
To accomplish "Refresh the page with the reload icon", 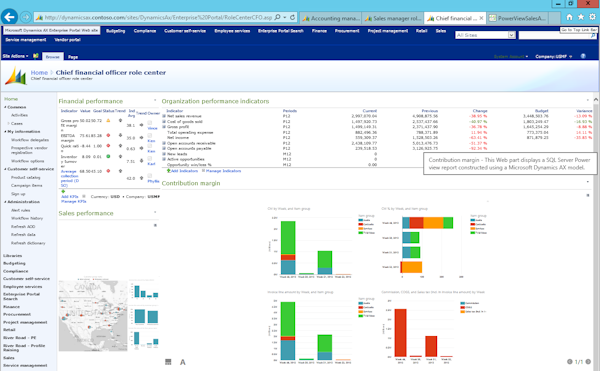I will pyautogui.click(x=292, y=17).
